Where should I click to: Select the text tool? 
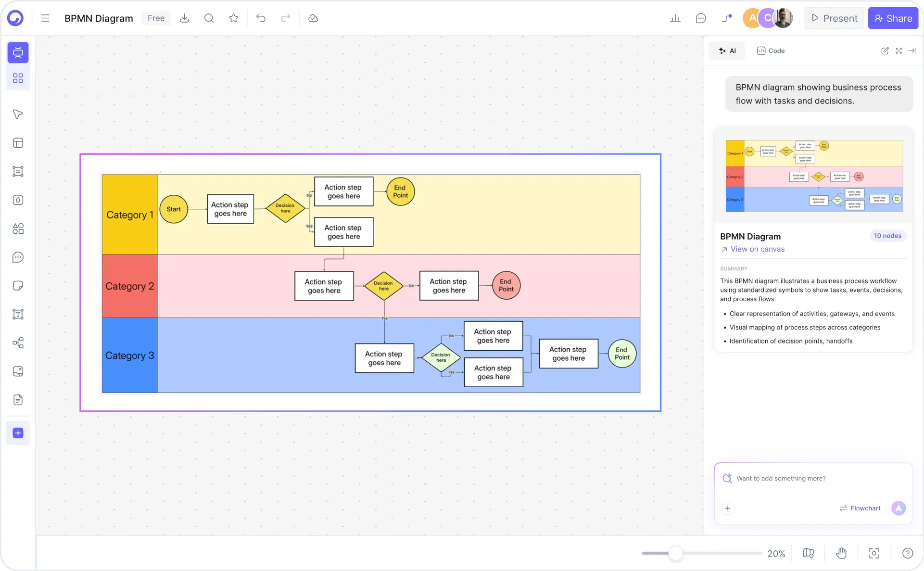18,314
